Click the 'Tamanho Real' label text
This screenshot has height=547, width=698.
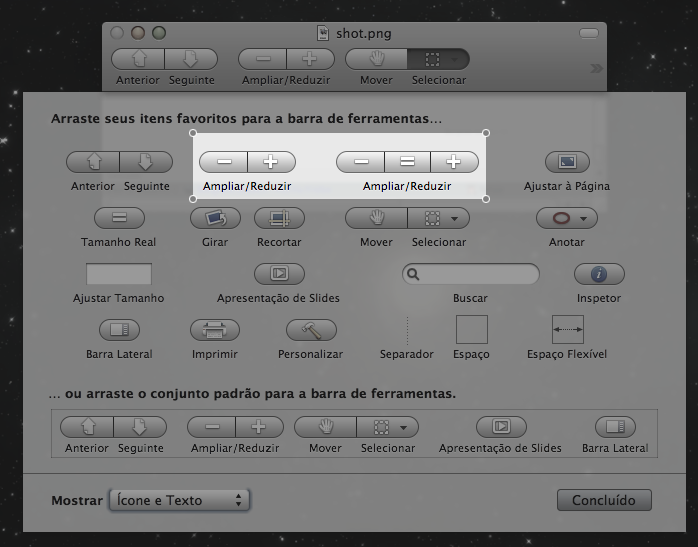[x=118, y=242]
